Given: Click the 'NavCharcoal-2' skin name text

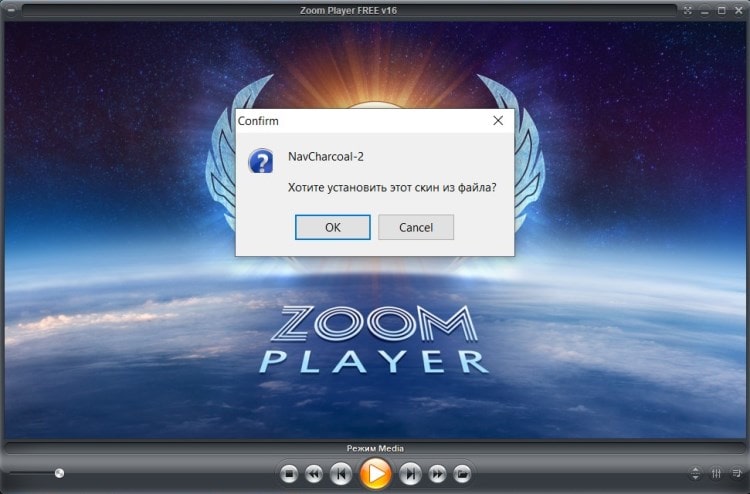Looking at the screenshot, I should 326,156.
